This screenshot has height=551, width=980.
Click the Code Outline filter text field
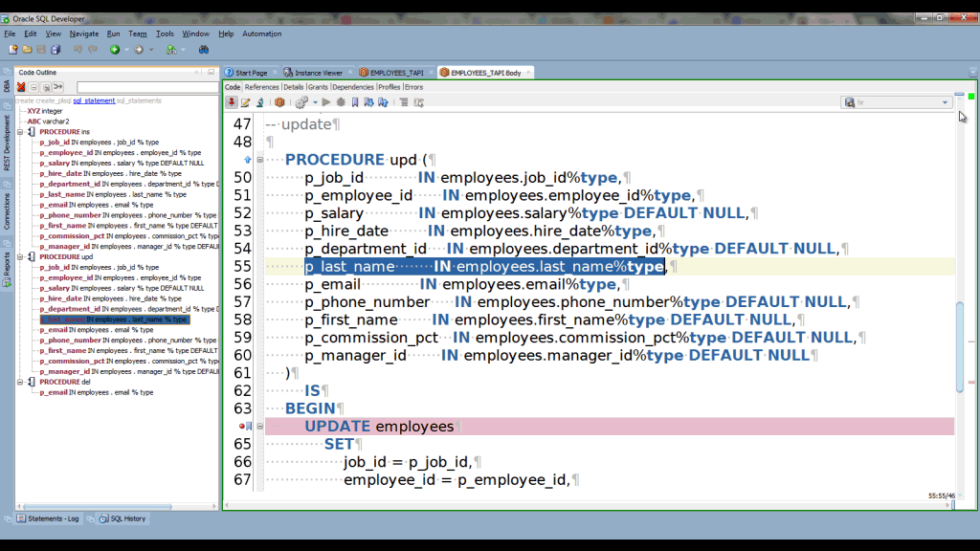pos(147,87)
